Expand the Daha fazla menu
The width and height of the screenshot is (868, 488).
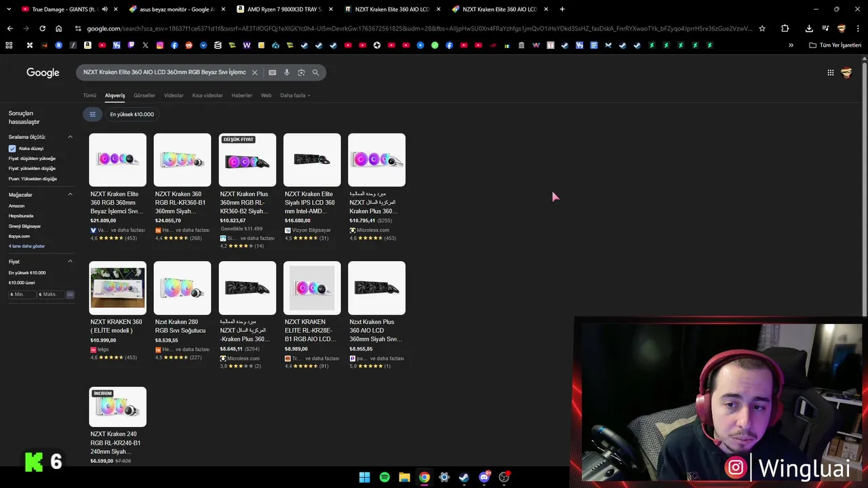[x=295, y=96]
